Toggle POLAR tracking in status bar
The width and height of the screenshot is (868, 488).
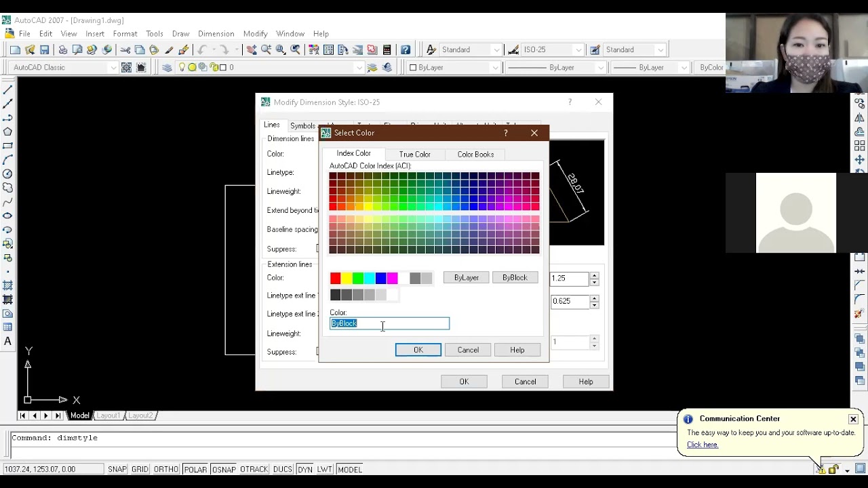pos(195,469)
